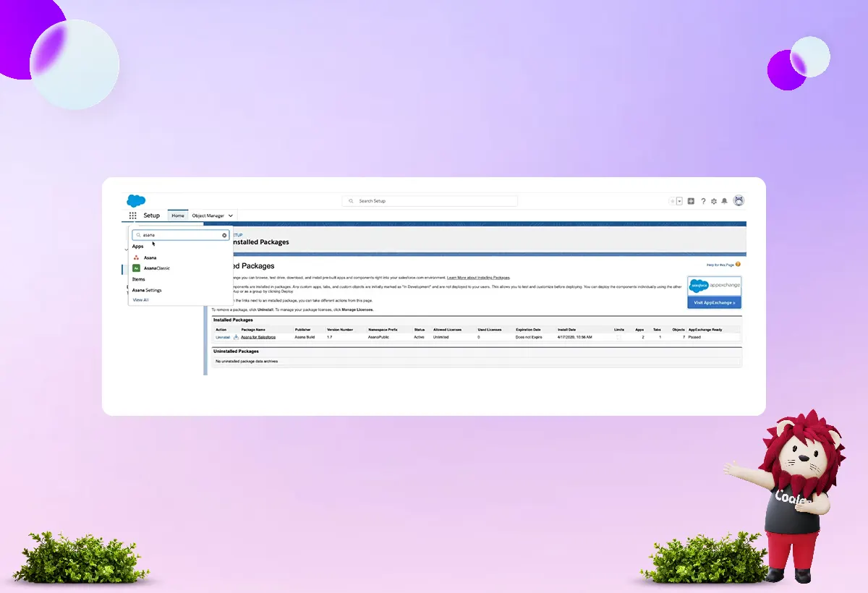Click the Expiration Date column header
The height and width of the screenshot is (593, 868).
[x=528, y=330]
